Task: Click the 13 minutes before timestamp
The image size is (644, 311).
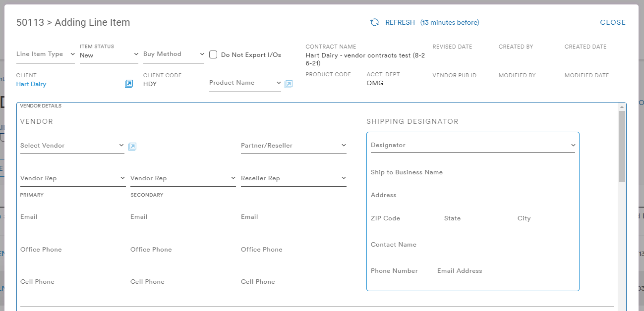Action: tap(450, 22)
